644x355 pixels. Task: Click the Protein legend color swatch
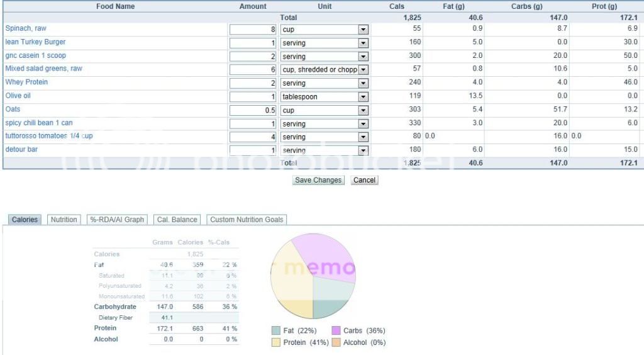pos(276,342)
